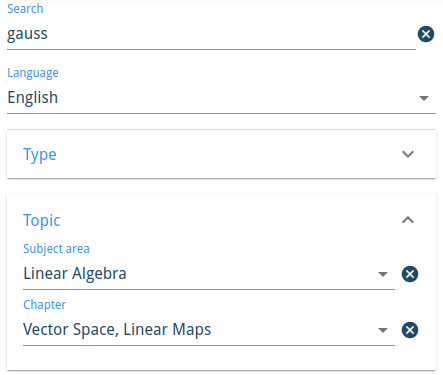Click the Chapter field label
The width and height of the screenshot is (443, 375).
pyautogui.click(x=44, y=305)
